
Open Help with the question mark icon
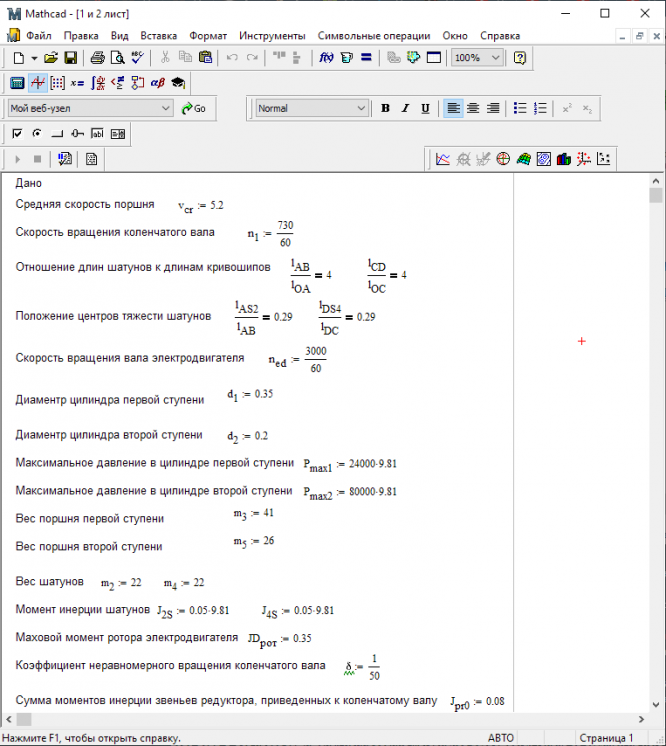click(520, 58)
